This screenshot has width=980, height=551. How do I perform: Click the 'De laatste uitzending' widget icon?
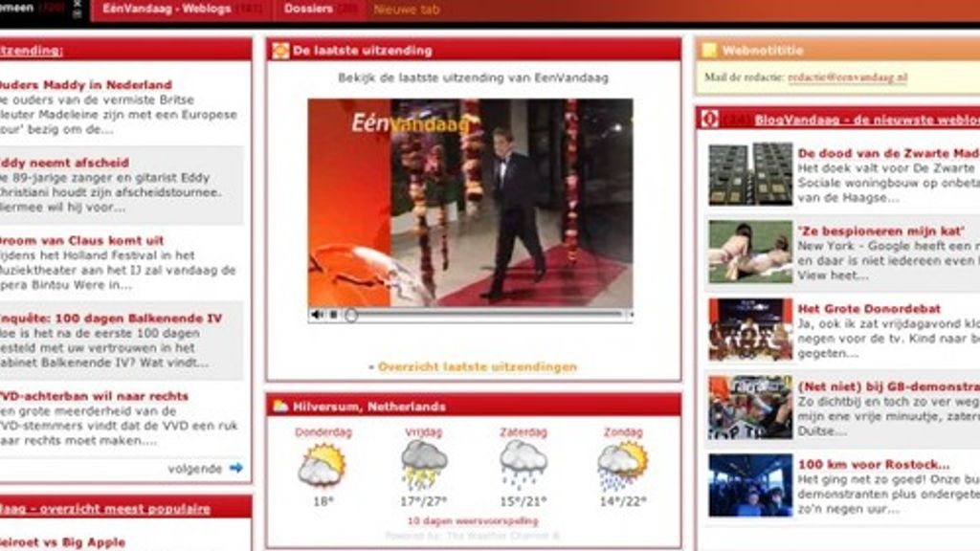pos(280,51)
